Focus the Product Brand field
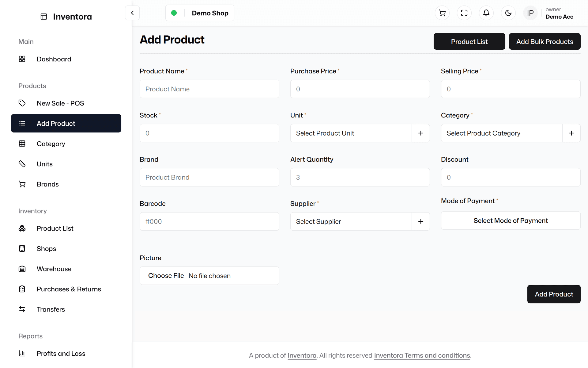Viewport: 588px width, 368px height. click(209, 177)
